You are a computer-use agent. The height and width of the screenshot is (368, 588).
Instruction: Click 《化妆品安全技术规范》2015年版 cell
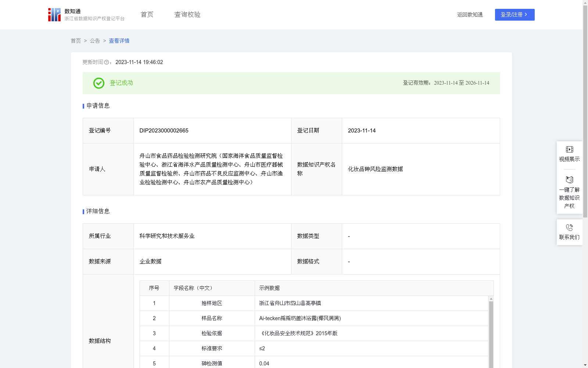(298, 333)
